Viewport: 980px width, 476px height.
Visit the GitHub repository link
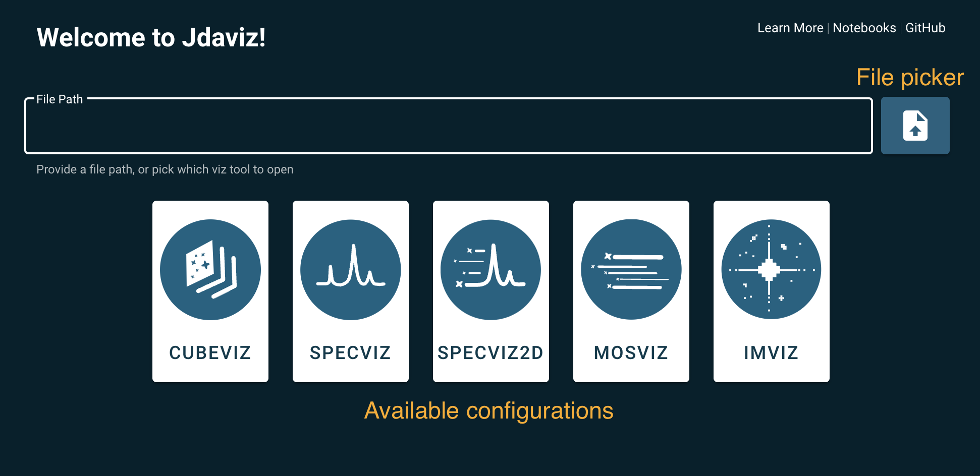[925, 28]
